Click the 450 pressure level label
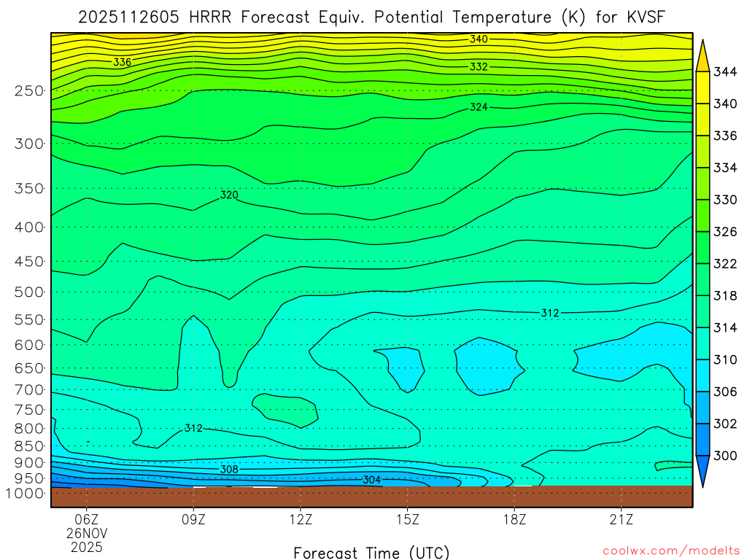Image resolution: width=747 pixels, height=560 pixels. [29, 262]
